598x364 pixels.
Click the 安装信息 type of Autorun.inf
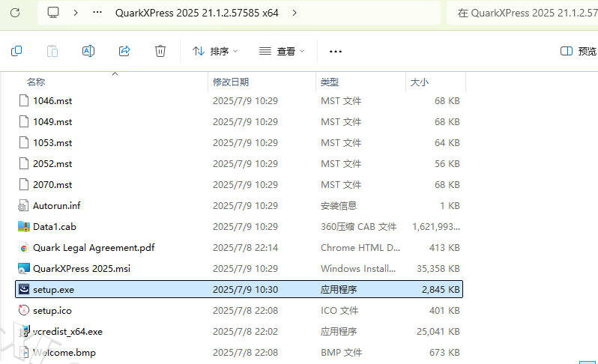339,206
